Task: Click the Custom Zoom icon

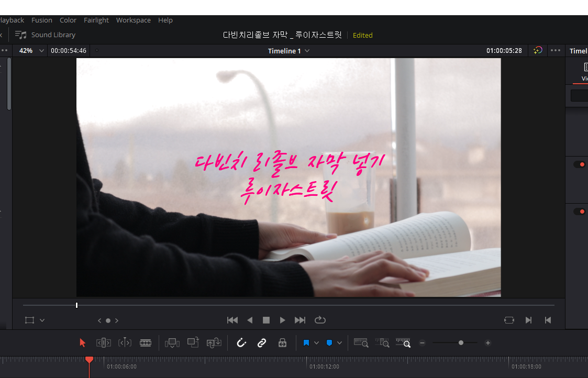Action: [x=403, y=343]
